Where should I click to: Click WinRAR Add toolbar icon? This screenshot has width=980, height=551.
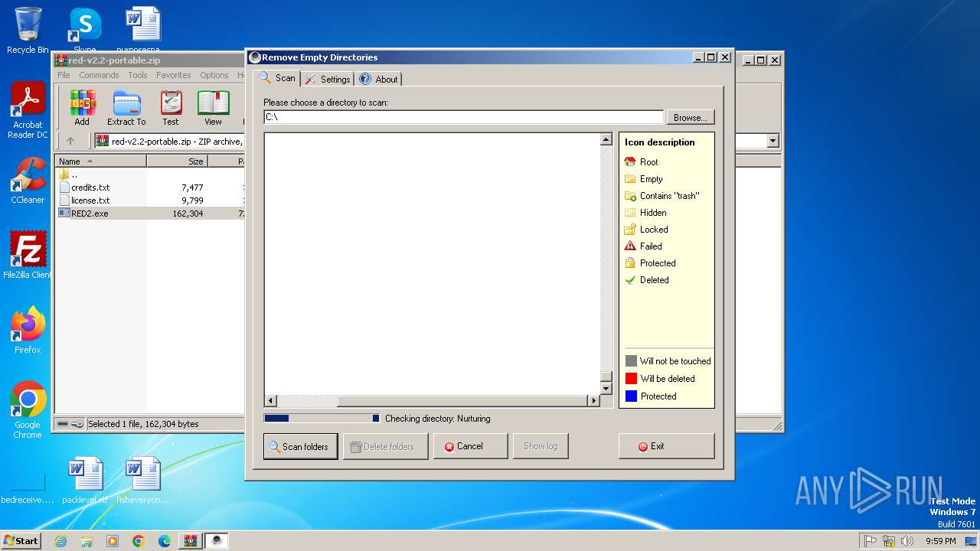[x=82, y=108]
